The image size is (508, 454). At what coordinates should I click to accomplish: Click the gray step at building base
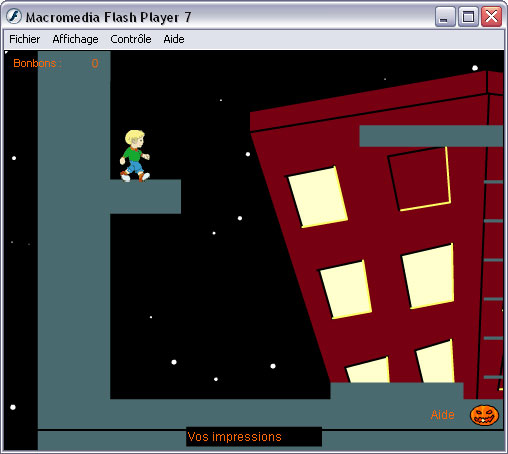[x=397, y=391]
